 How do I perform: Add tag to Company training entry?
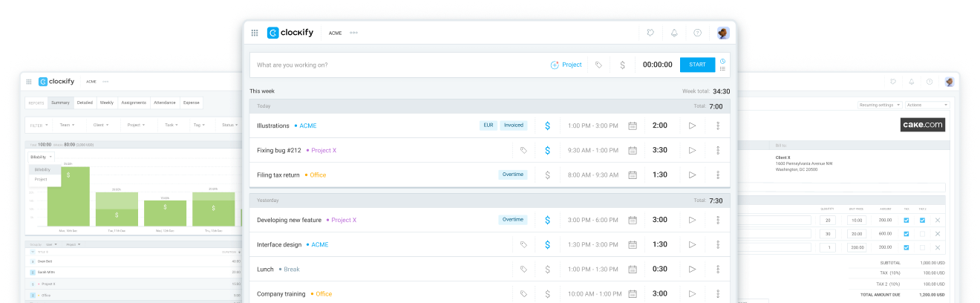tap(523, 293)
